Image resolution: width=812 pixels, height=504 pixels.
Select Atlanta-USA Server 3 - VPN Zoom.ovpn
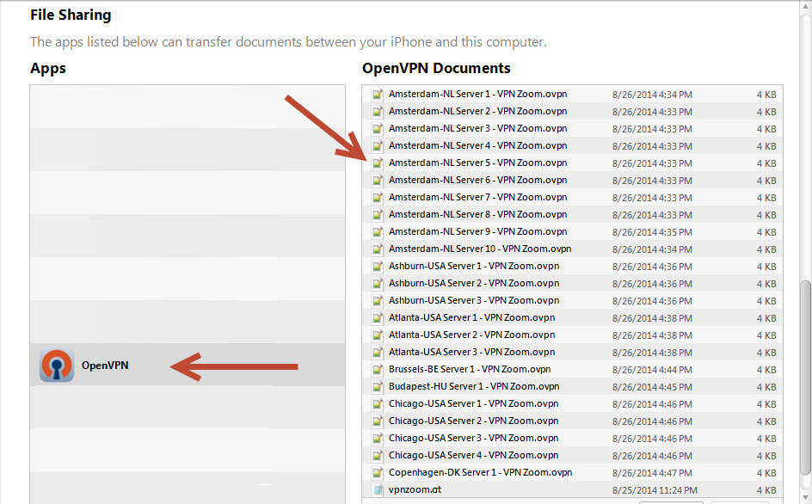pos(471,352)
